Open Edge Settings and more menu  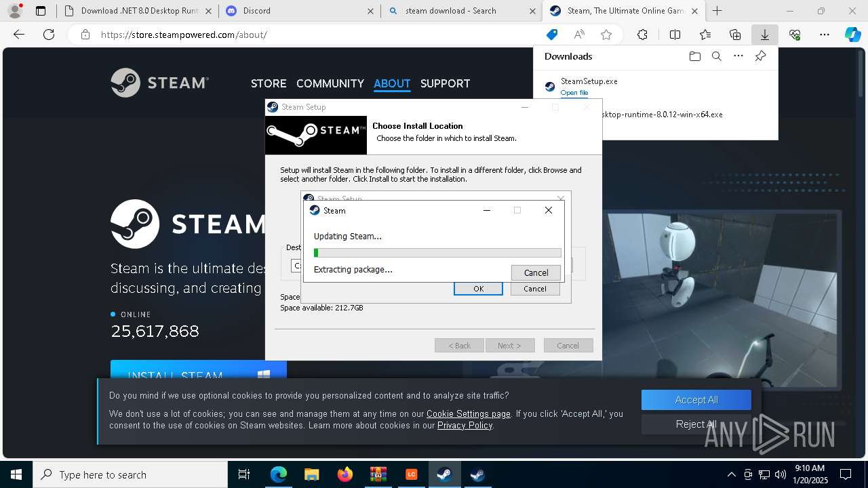click(825, 35)
